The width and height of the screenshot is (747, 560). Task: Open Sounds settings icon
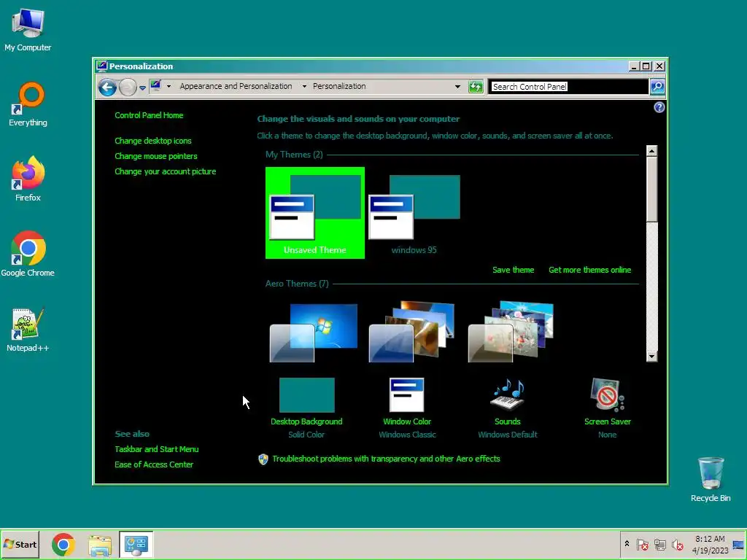508,394
